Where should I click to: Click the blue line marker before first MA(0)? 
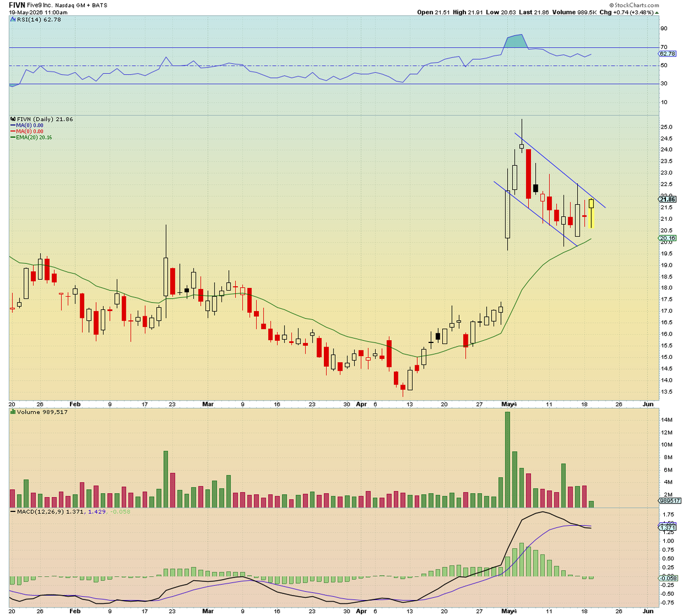tap(13, 125)
